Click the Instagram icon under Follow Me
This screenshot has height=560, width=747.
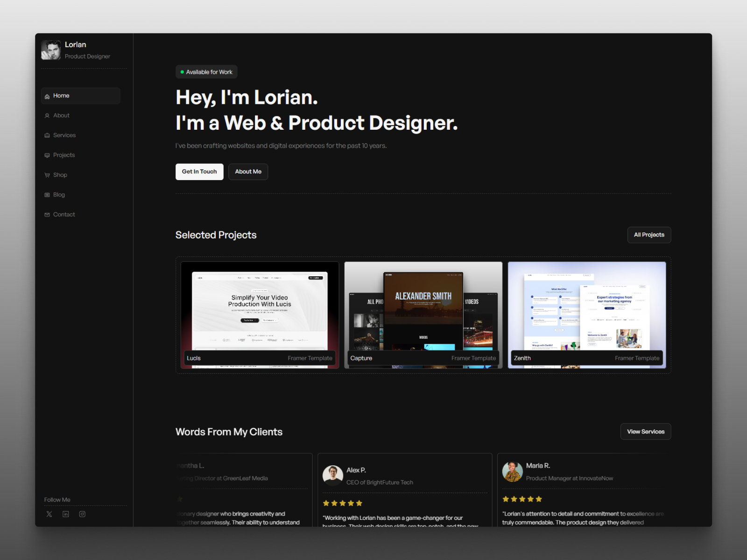click(82, 514)
